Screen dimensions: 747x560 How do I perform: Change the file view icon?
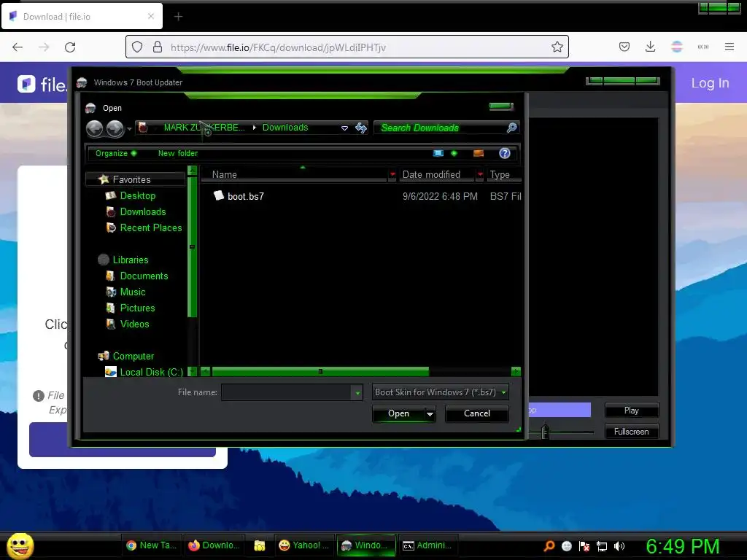tap(438, 153)
